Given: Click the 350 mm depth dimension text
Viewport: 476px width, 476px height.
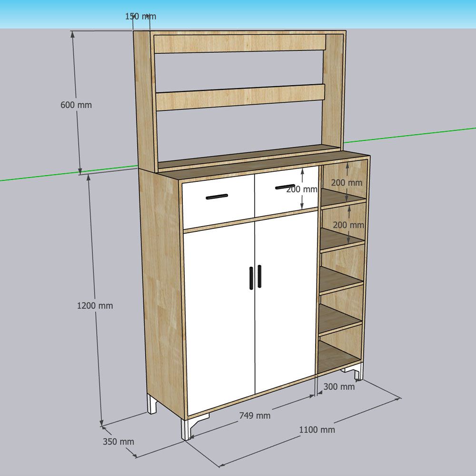Looking at the screenshot, I should pyautogui.click(x=119, y=441).
